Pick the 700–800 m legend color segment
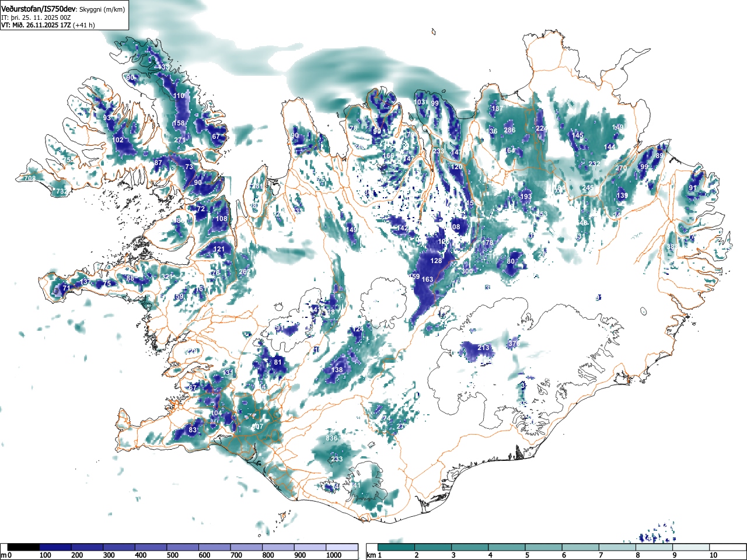 [246, 547]
